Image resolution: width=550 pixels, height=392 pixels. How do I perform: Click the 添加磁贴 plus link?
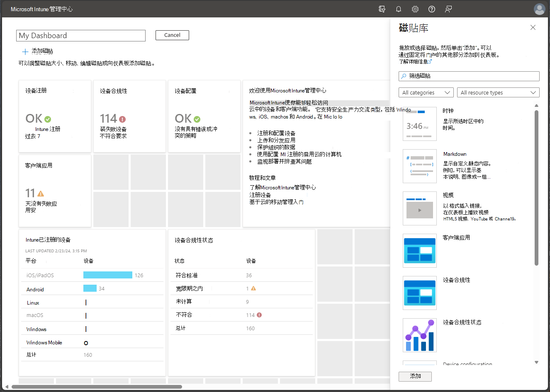[38, 51]
